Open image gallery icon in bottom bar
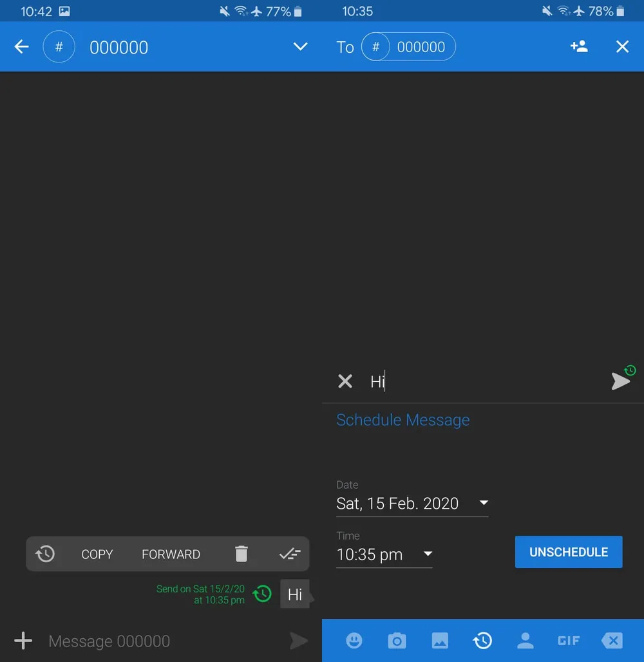Screen dimensions: 644x662 (440, 641)
